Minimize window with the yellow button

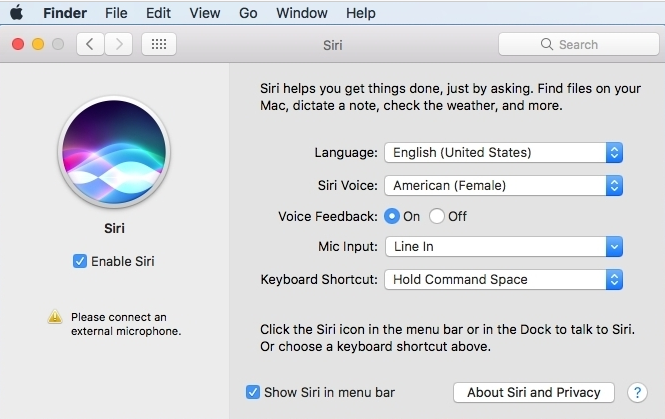pyautogui.click(x=38, y=44)
